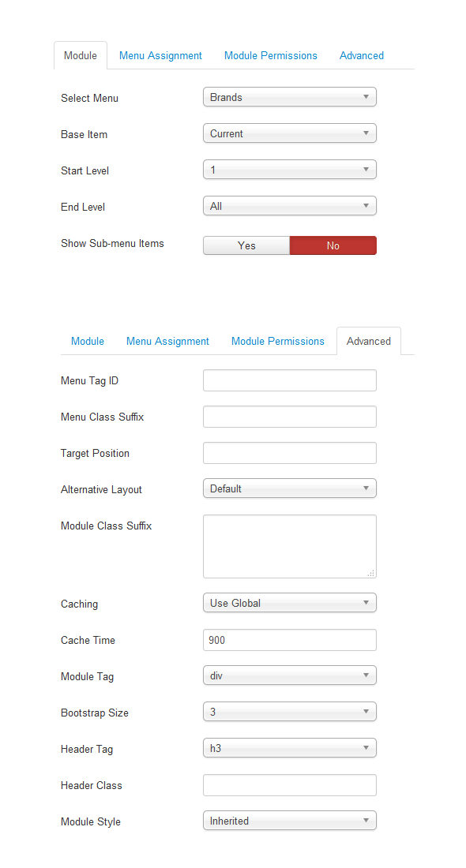Viewport: 466px width, 868px height.
Task: Go to Advanced tab in top panel
Action: pyautogui.click(x=362, y=56)
